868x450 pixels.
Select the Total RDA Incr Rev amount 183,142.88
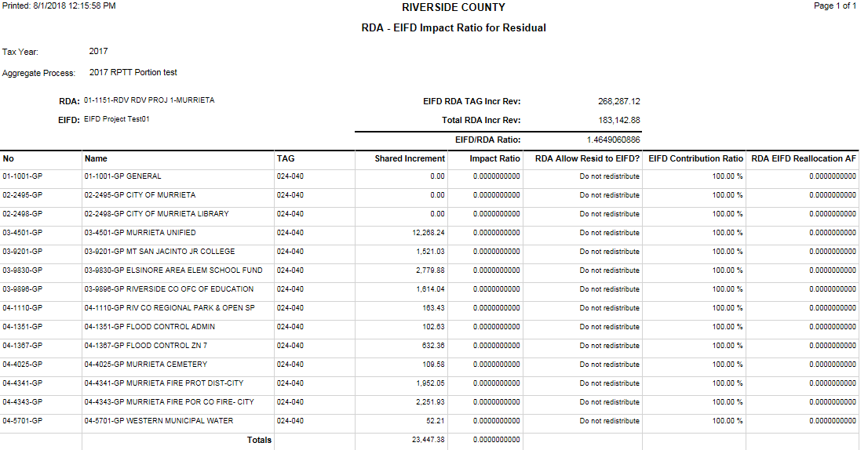click(x=619, y=121)
